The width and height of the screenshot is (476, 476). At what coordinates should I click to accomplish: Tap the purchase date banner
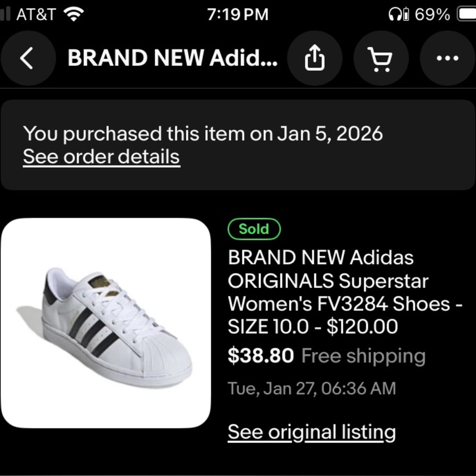[203, 133]
